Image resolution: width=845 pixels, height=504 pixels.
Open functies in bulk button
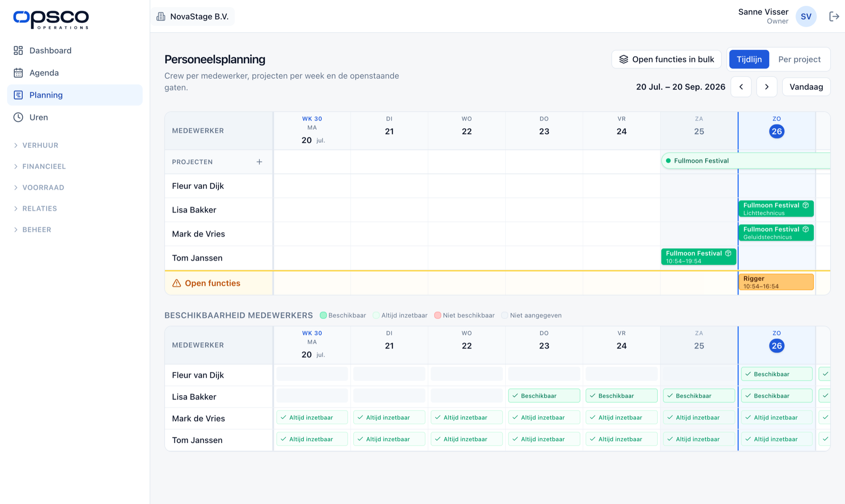pyautogui.click(x=666, y=60)
